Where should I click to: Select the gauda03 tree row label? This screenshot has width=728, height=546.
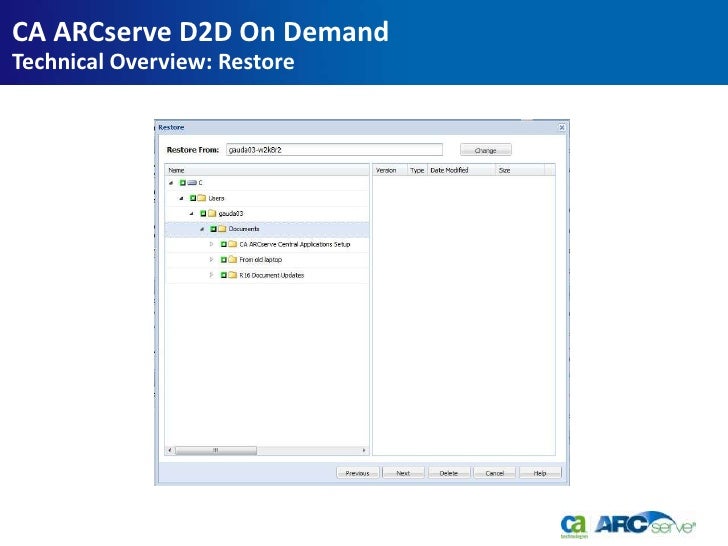point(231,213)
